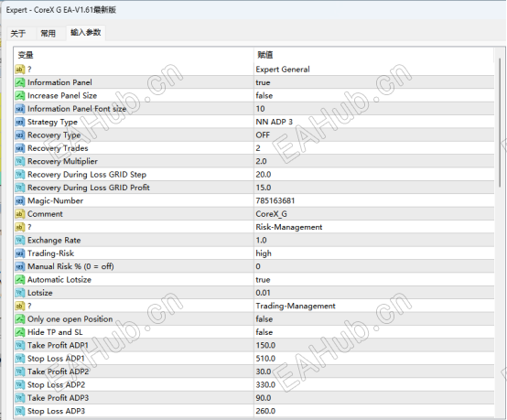Click the string icon beside Comment
Screen dimensions: 507x420
point(20,214)
